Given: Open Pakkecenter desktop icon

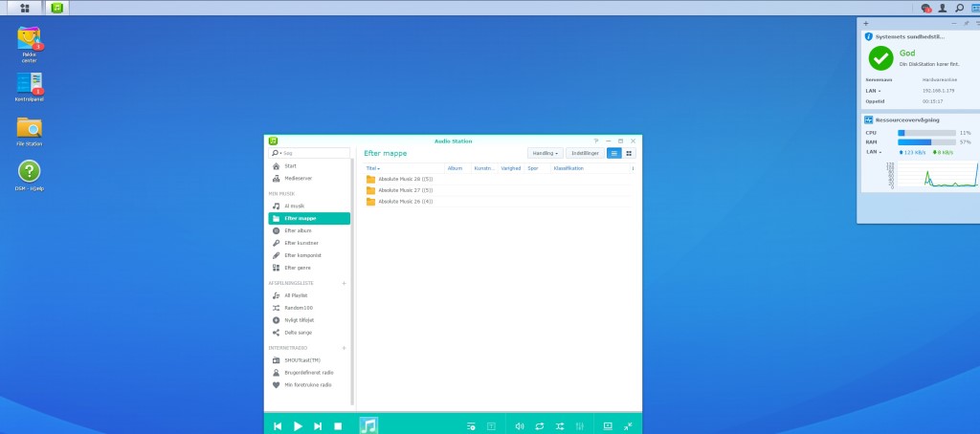Looking at the screenshot, I should click(30, 44).
